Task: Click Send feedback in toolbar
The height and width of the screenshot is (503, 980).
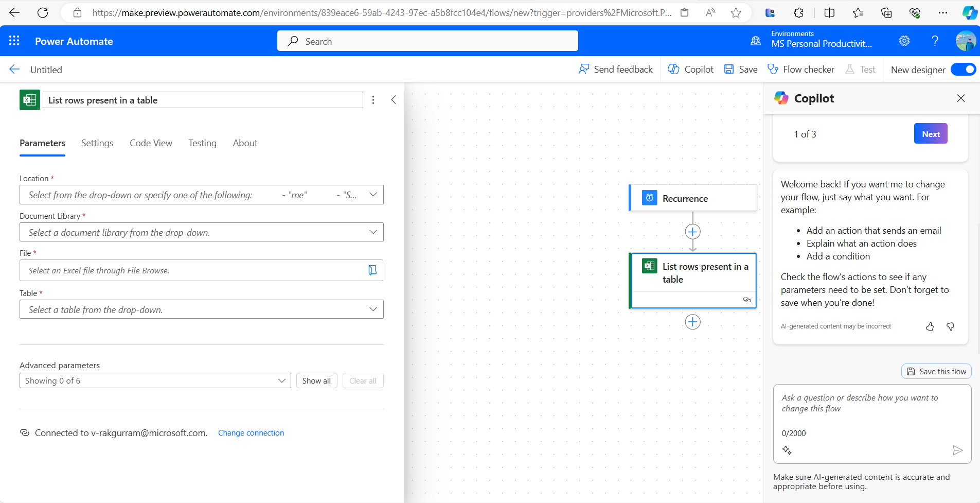Action: [x=616, y=70]
